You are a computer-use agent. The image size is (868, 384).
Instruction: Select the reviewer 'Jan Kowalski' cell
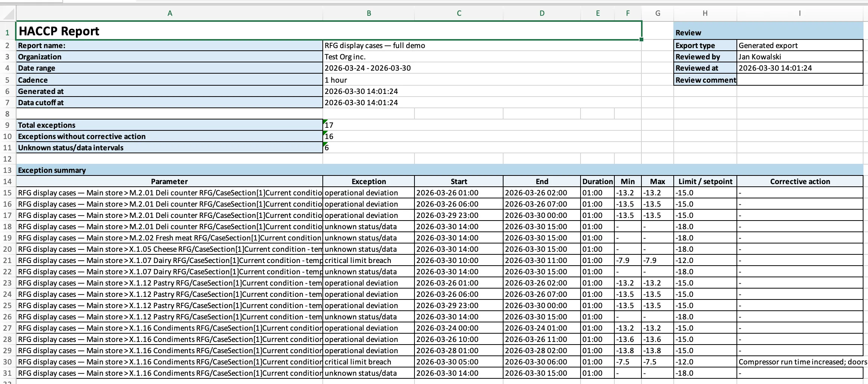click(800, 57)
